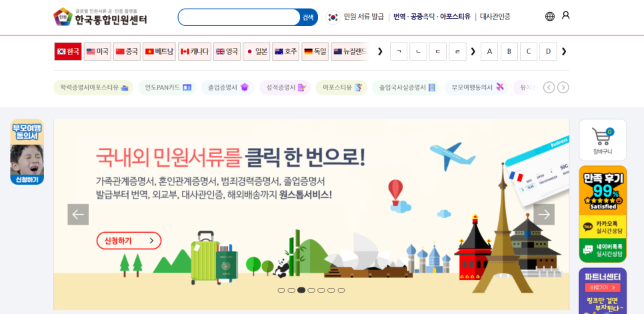
Task: Focus the top search input field
Action: [239, 17]
